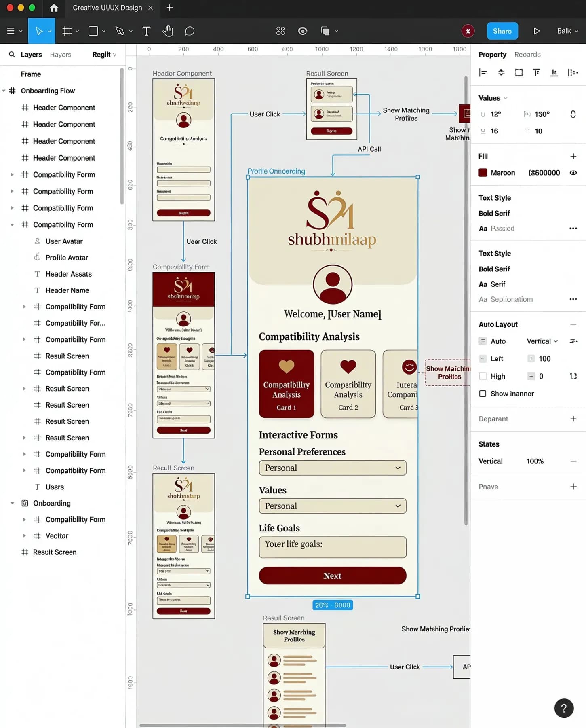Toggle the High checkbox in Auto Layout
This screenshot has width=586, height=728.
[483, 376]
